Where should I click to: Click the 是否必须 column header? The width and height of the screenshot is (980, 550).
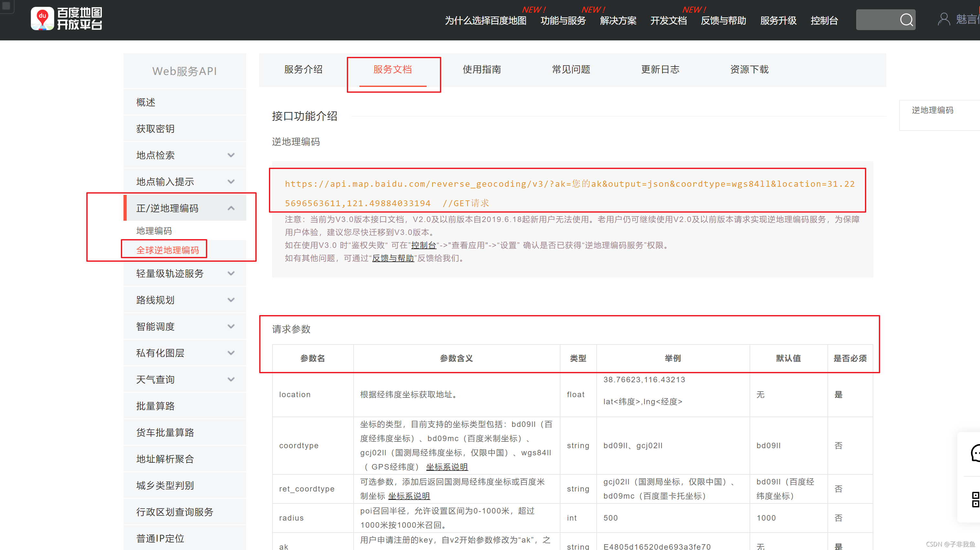[850, 358]
